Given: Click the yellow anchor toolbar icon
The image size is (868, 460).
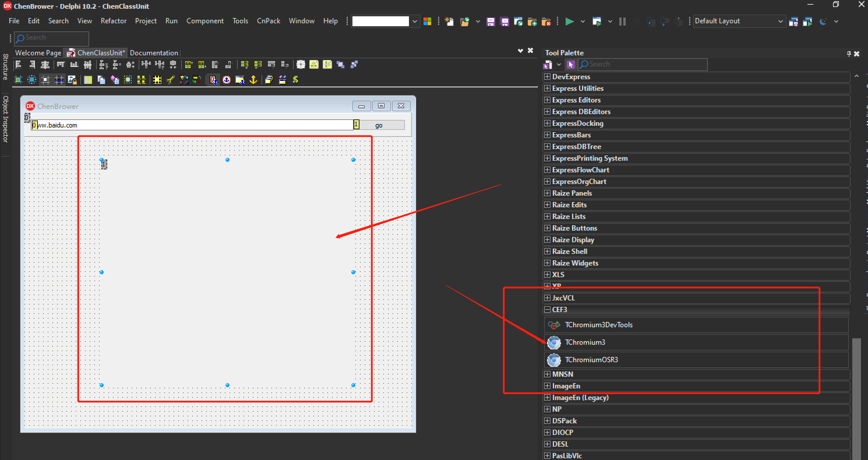Looking at the screenshot, I should [x=253, y=80].
